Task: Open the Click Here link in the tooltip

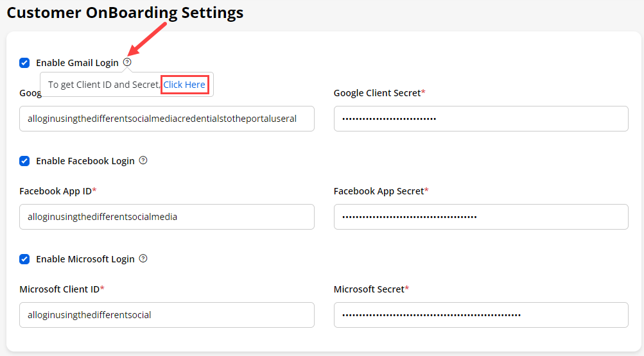Action: (184, 85)
